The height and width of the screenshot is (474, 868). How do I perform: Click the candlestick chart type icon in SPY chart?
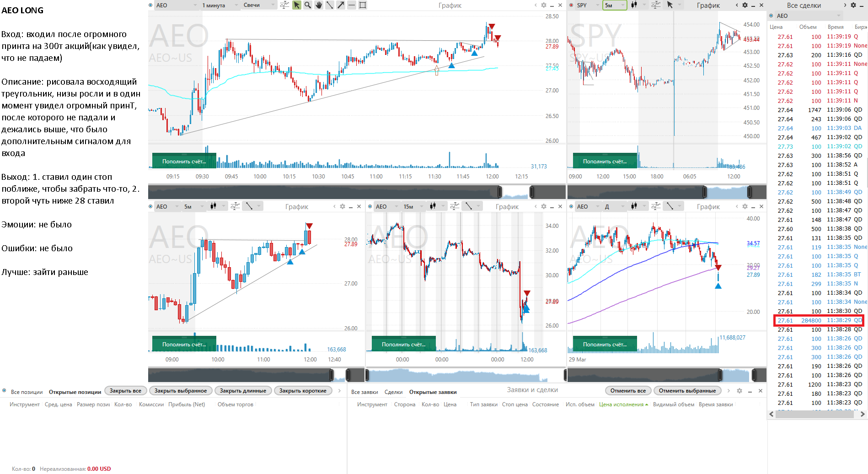pyautogui.click(x=634, y=5)
